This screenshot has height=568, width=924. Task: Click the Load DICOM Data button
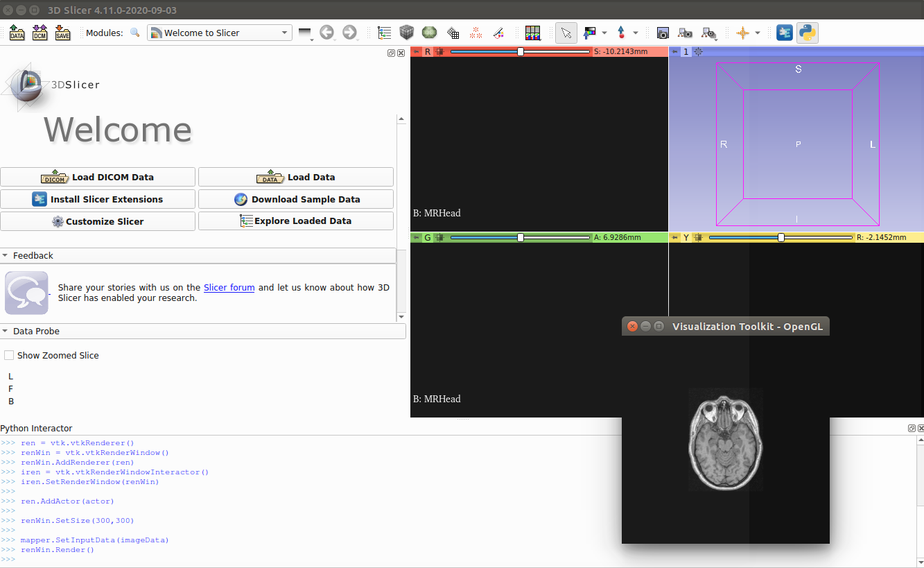point(98,177)
